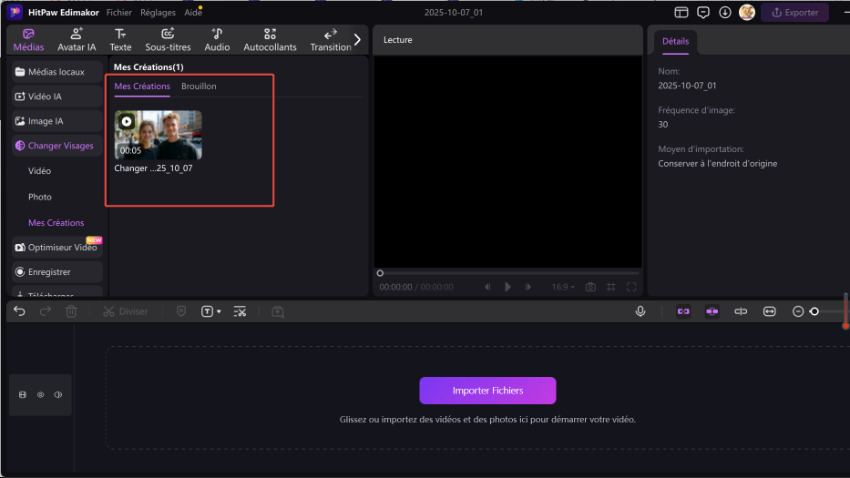
Task: Open the 16:9 aspect ratio dropdown
Action: (x=563, y=287)
